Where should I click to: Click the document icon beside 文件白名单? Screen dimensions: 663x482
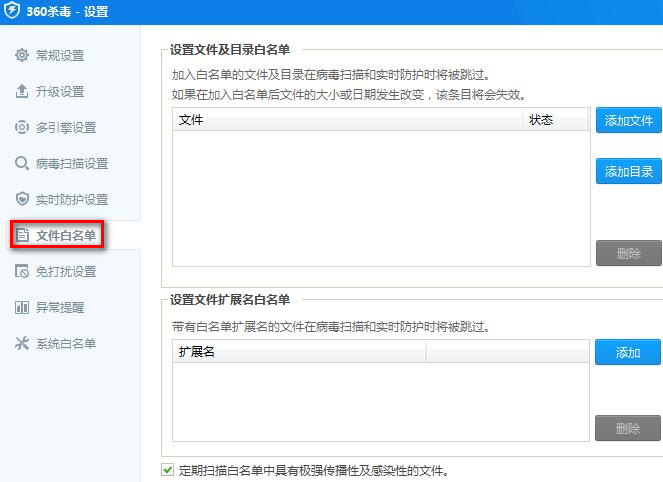coord(22,235)
